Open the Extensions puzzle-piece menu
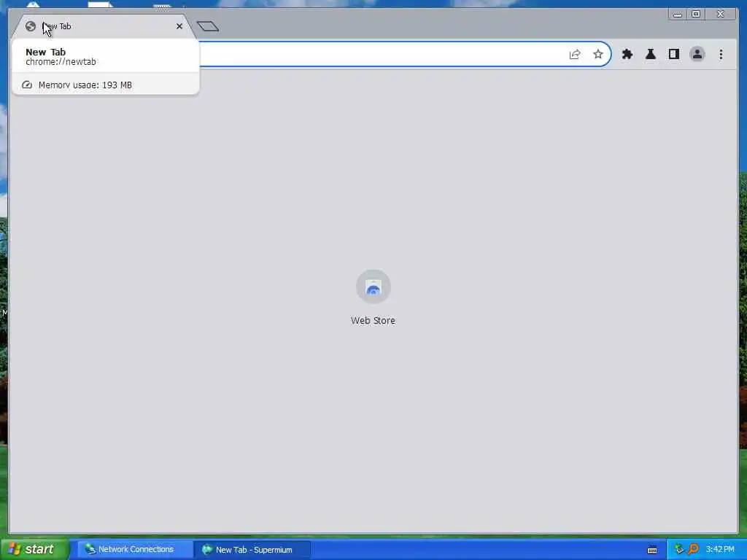The width and height of the screenshot is (747, 560). [x=627, y=54]
